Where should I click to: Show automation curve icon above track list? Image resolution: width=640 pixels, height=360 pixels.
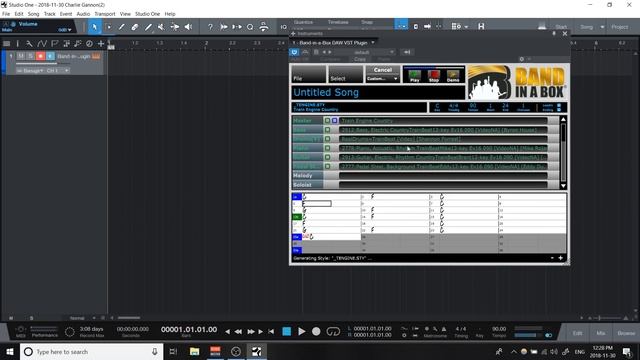(42, 43)
